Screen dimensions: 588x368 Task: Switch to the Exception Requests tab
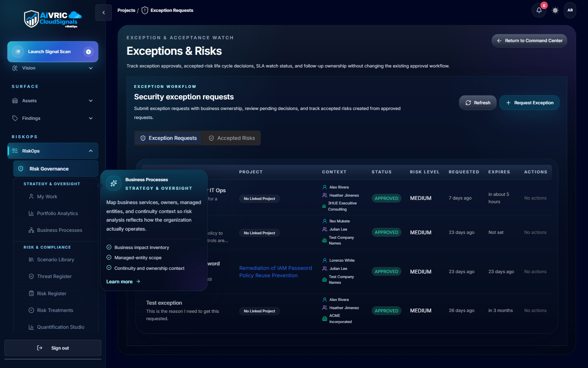click(169, 138)
